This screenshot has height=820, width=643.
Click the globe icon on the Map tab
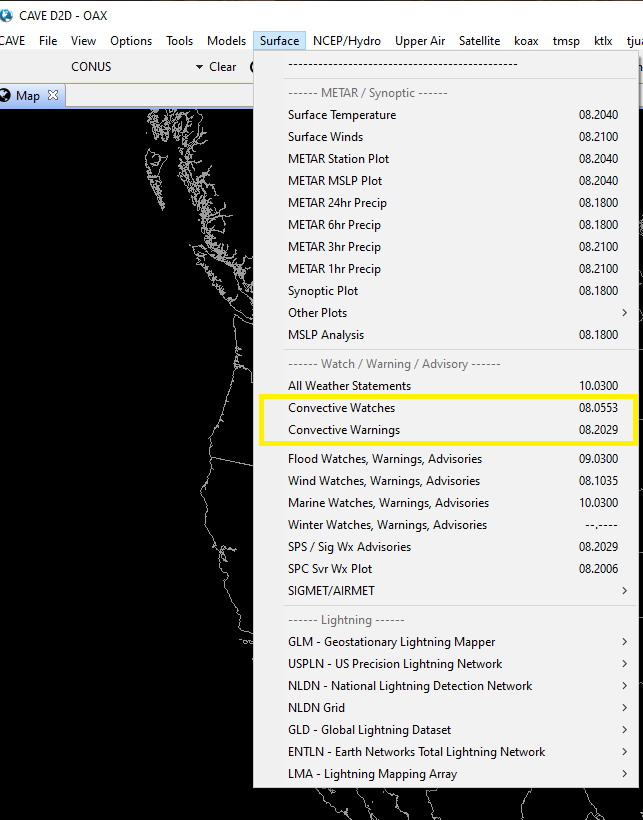(x=6, y=96)
